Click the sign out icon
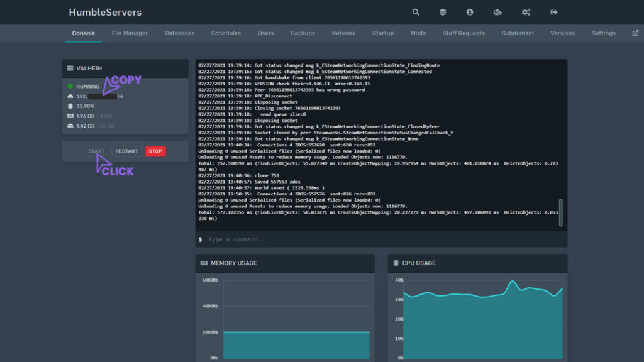The height and width of the screenshot is (362, 644). tap(553, 13)
